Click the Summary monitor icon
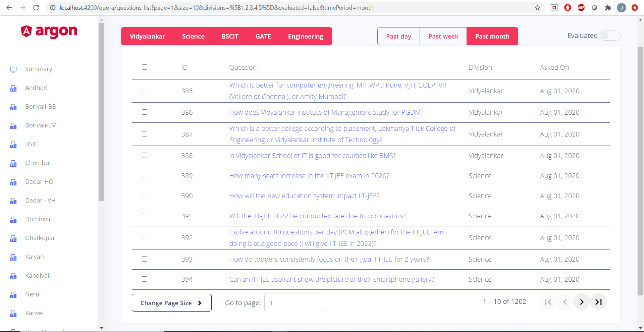The height and width of the screenshot is (332, 644). point(13,69)
